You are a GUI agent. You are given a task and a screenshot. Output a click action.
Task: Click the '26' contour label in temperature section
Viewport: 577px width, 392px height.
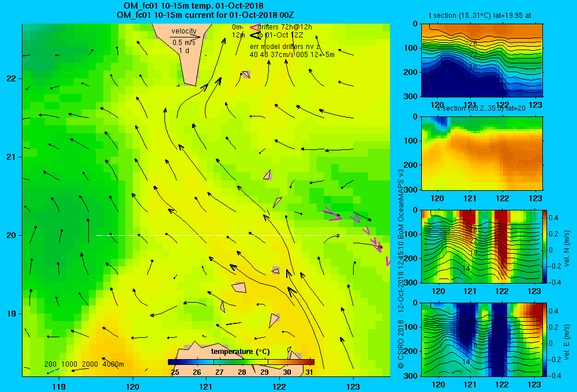click(x=473, y=44)
